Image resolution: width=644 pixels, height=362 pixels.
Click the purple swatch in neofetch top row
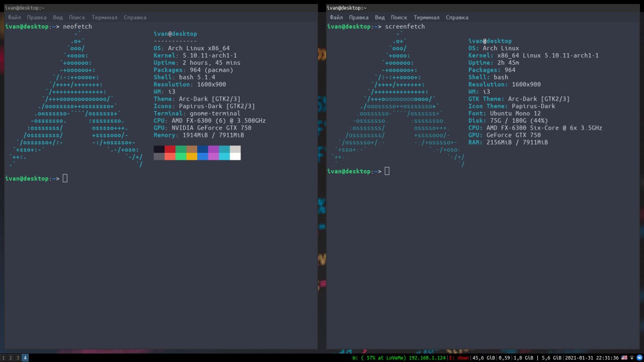coord(213,149)
